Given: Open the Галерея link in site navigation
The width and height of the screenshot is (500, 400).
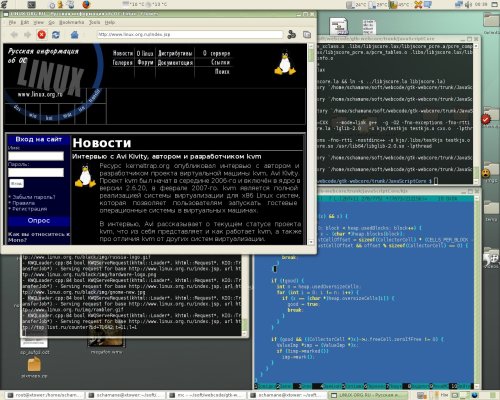Looking at the screenshot, I should click(x=123, y=62).
